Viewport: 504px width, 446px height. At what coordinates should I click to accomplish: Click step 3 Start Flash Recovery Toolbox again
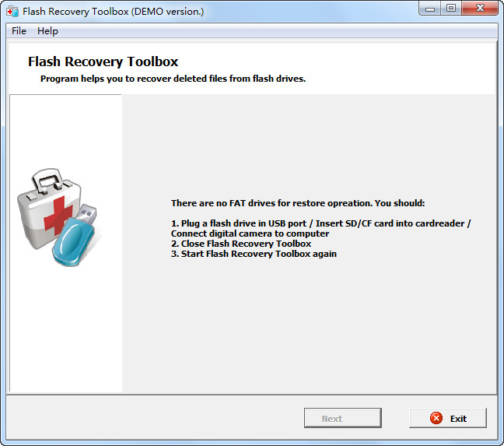pos(254,254)
